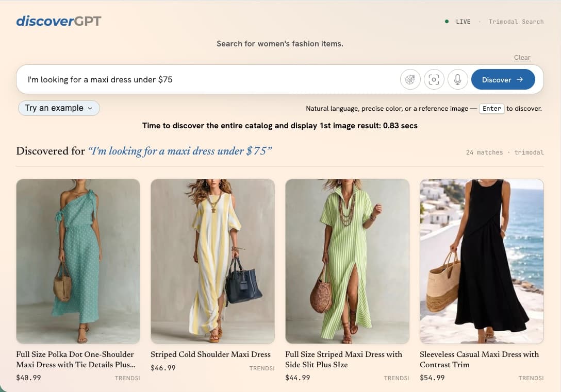Select the title Striped Cold Shoulder Maxi Dress
The width and height of the screenshot is (561, 392).
click(210, 354)
